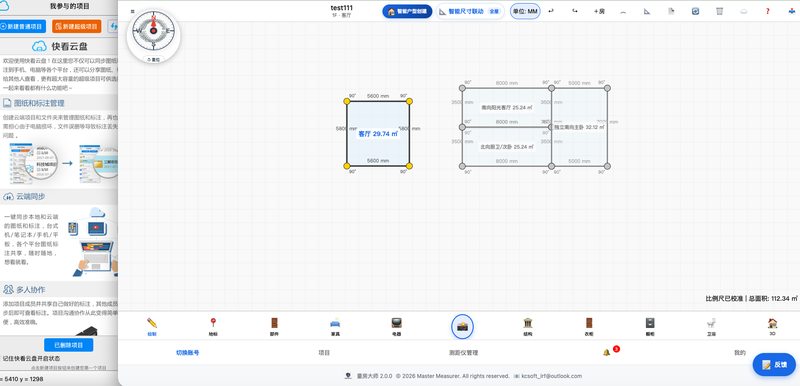Viewport: 800px width, 386px height.
Task: Click the 智能户型创建 button
Action: click(x=407, y=11)
